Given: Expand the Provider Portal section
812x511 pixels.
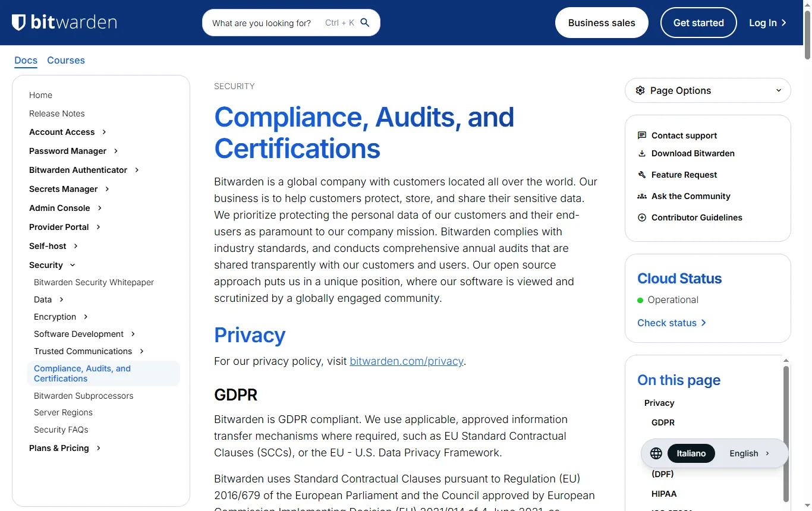Looking at the screenshot, I should coord(98,227).
